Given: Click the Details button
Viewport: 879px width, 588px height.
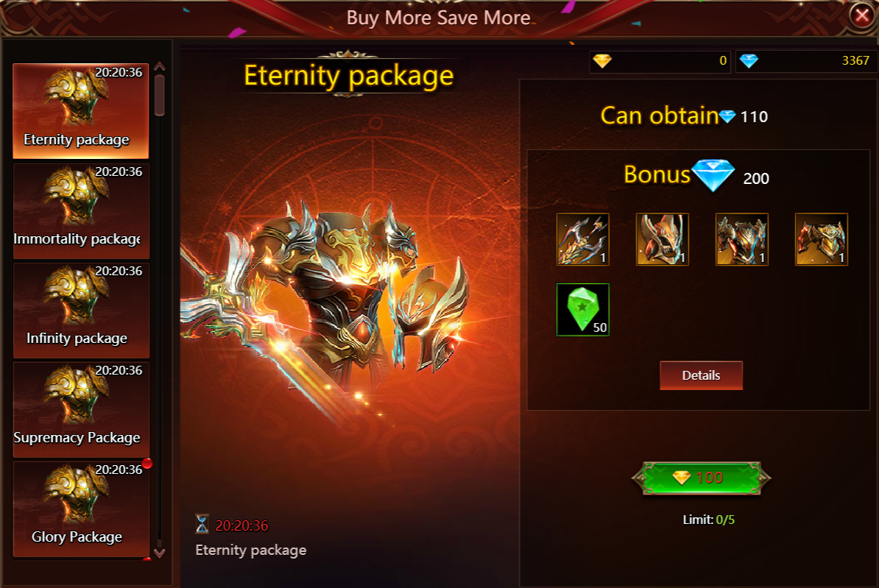Looking at the screenshot, I should click(701, 375).
